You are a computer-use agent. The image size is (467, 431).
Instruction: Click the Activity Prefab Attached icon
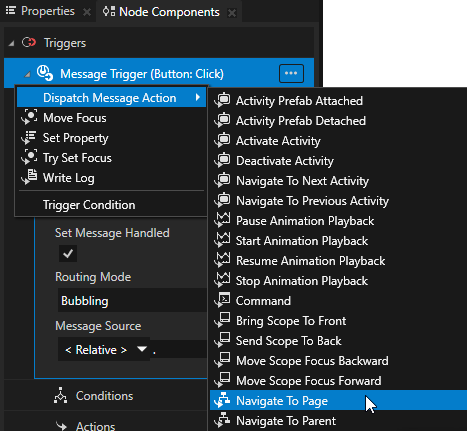click(222, 100)
